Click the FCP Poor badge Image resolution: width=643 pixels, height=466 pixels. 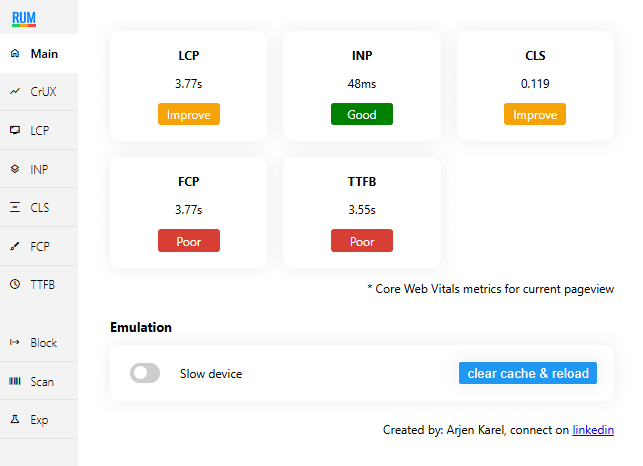coord(189,241)
